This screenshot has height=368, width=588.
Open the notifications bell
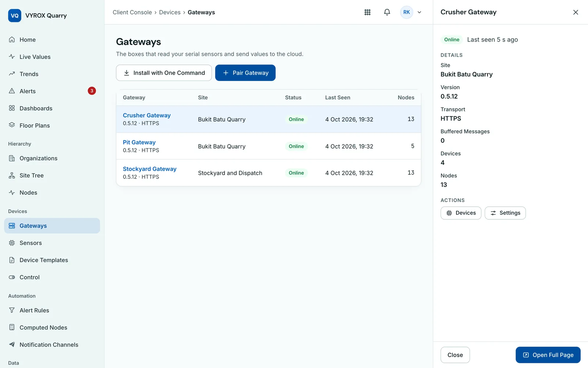(x=387, y=12)
